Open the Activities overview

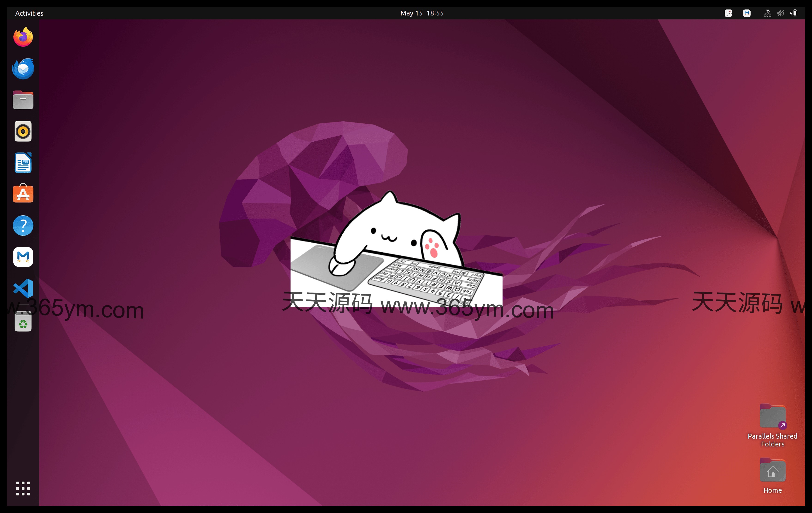(29, 13)
